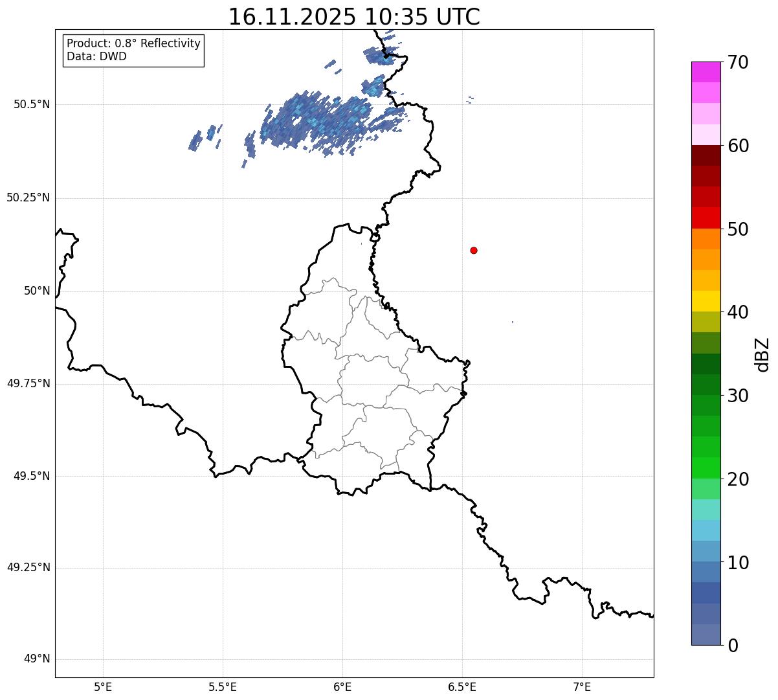This screenshot has width=778, height=700.
Task: Click the 30 tick label on colorbar
Action: click(738, 396)
